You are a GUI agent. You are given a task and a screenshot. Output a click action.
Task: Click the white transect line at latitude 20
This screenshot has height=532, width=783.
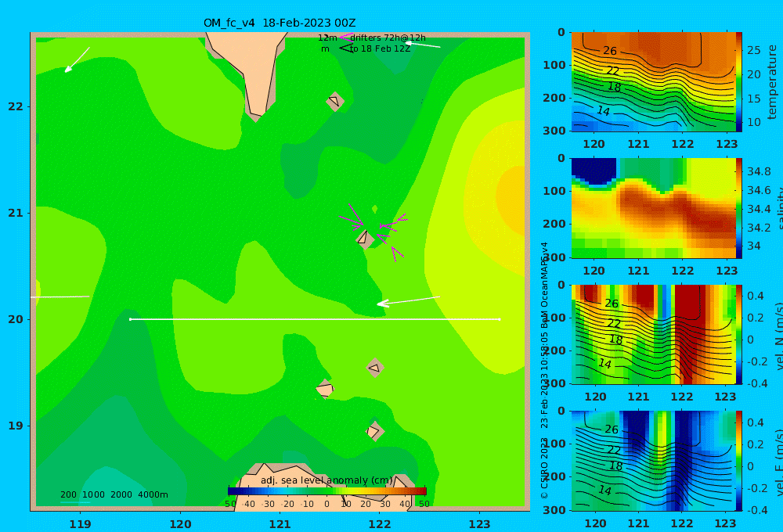click(x=315, y=319)
